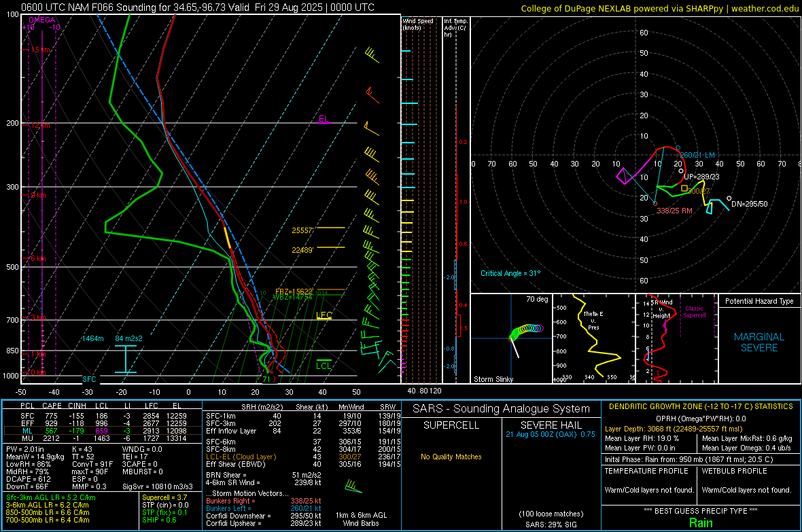Select the SFC parcel row in the parcel table
Screen dimensions: 802x532
point(103,416)
